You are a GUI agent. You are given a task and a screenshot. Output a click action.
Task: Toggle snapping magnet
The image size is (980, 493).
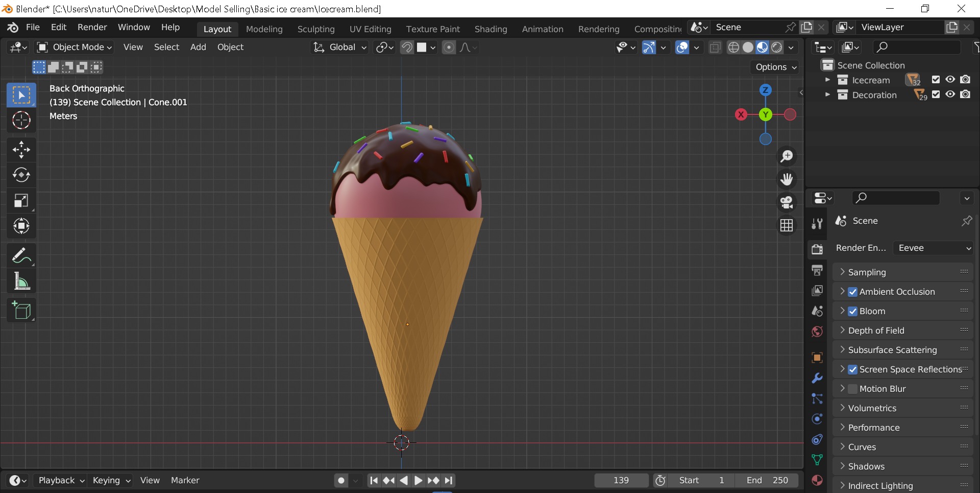(407, 48)
